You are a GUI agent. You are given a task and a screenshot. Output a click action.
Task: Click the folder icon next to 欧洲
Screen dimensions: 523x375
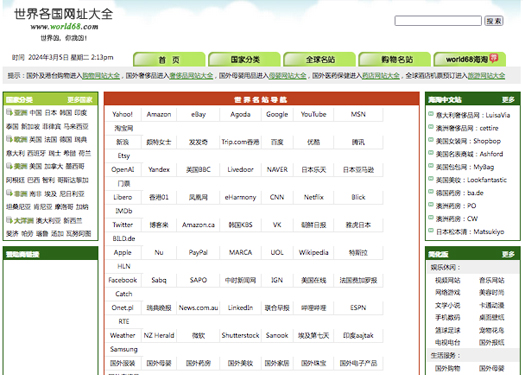pyautogui.click(x=9, y=139)
